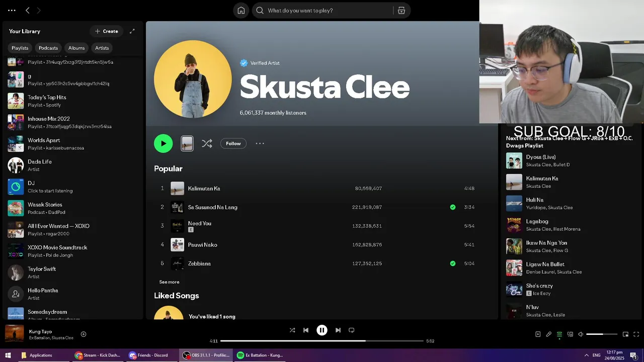Screen dimensions: 644x362
Task: Switch to Stream - Kick Dashboard taskbar window
Action: point(98,355)
